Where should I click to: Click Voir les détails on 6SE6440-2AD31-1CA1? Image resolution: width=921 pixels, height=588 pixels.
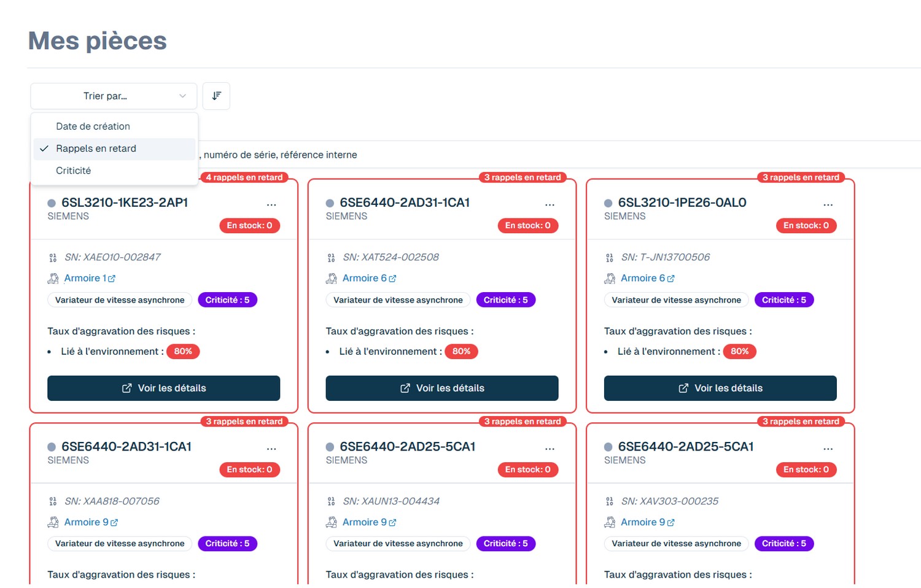(x=441, y=388)
